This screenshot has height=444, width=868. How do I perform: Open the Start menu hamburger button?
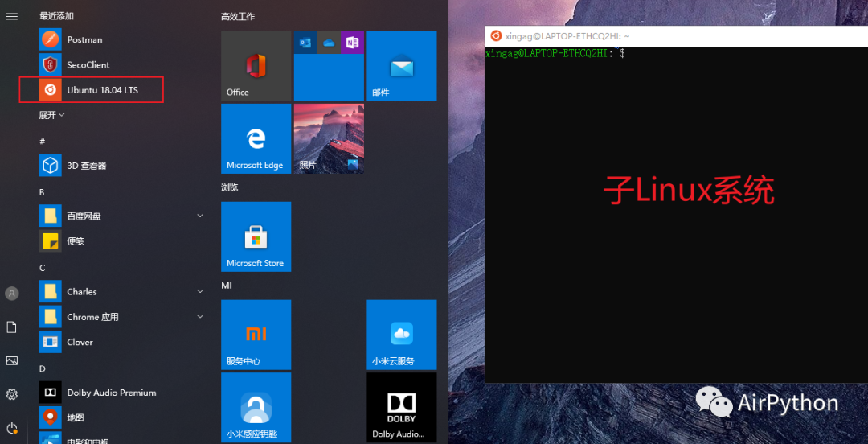pyautogui.click(x=11, y=17)
